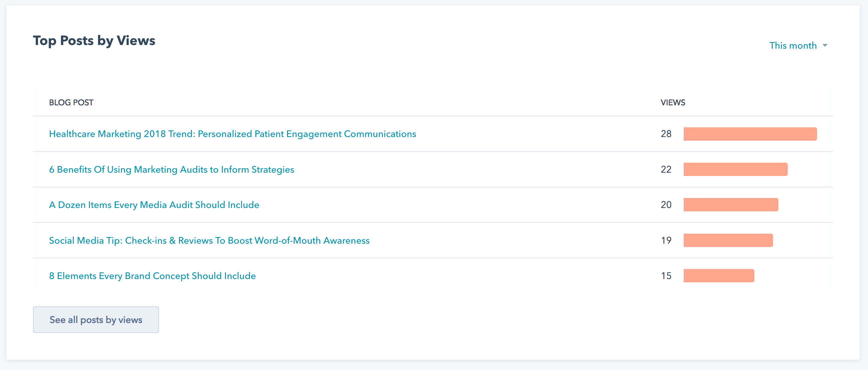Click the view count '19' value
Screen dimensions: 868x370
667,240
